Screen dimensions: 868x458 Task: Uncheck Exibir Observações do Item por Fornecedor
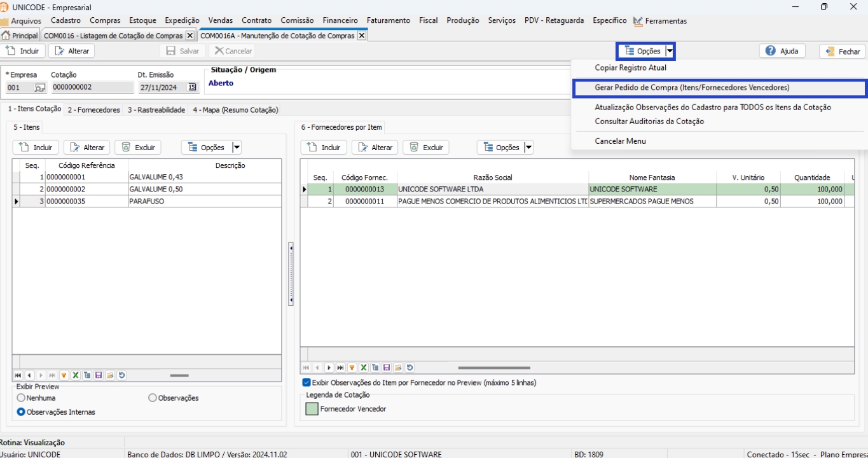coord(307,383)
